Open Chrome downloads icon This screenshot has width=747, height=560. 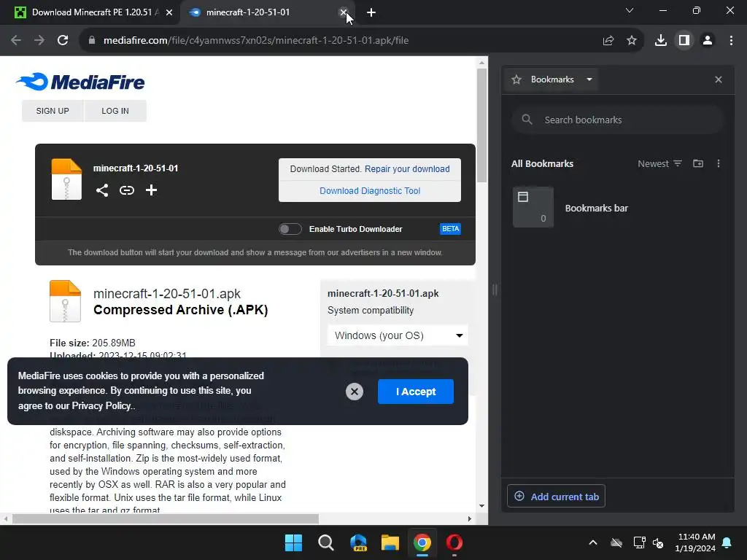(661, 41)
